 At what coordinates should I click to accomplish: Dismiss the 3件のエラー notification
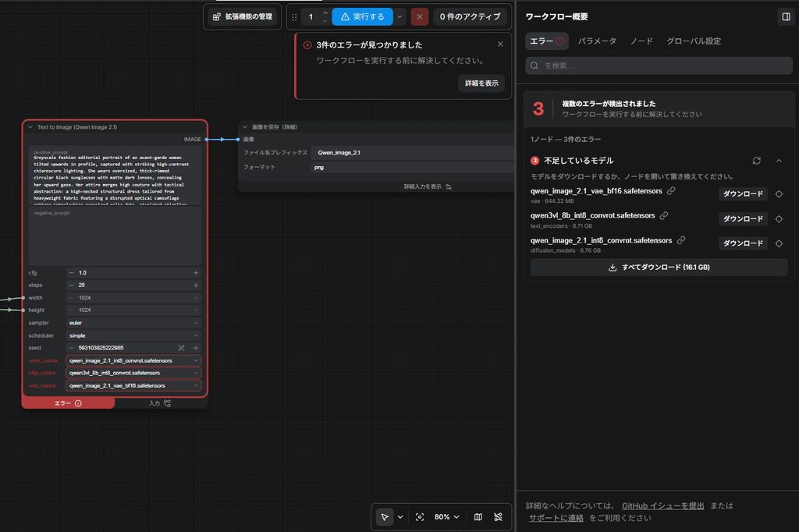500,44
